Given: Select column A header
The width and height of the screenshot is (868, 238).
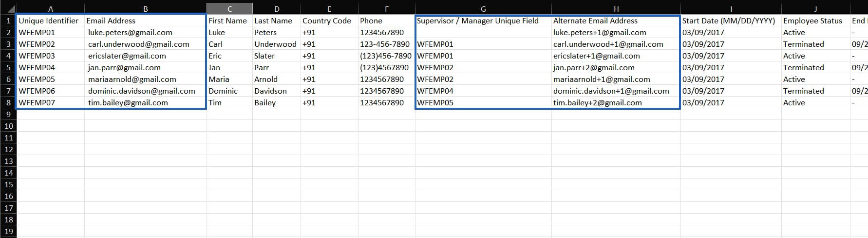Looking at the screenshot, I should pos(51,9).
